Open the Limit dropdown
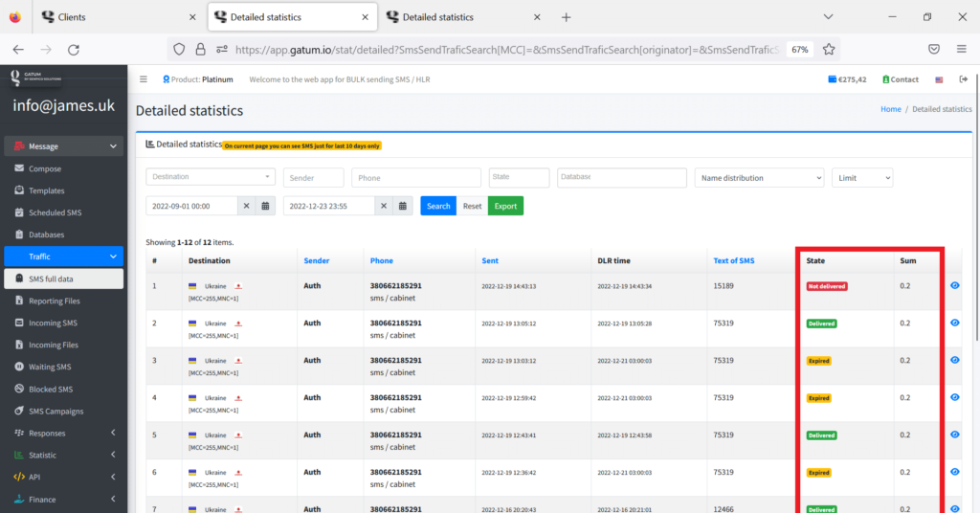This screenshot has height=513, width=980. [862, 177]
